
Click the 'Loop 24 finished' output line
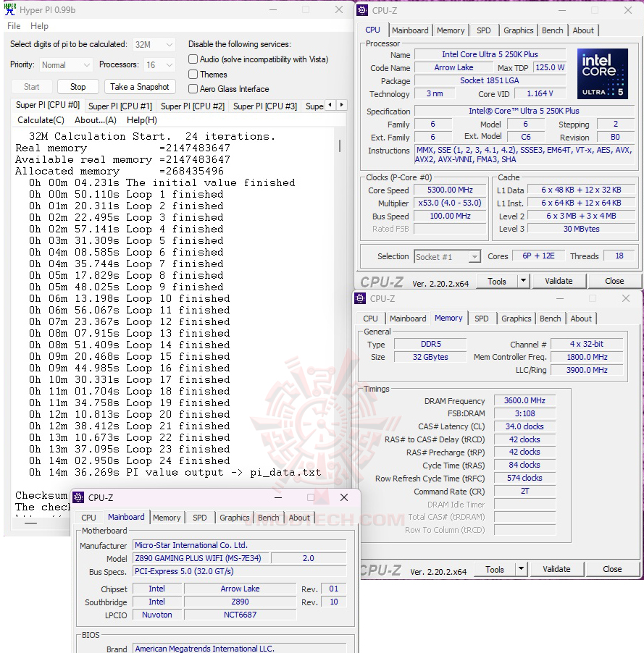coord(129,460)
